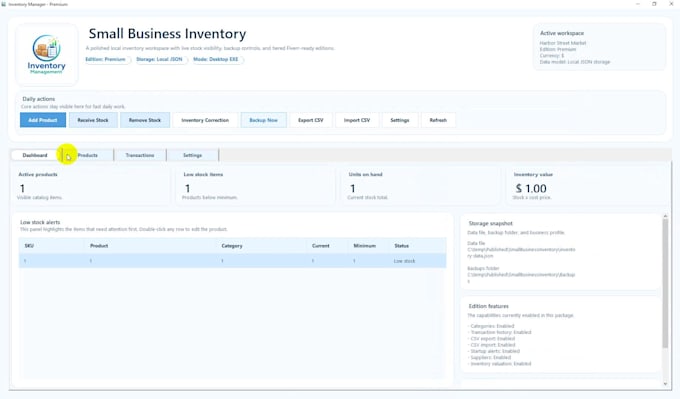This screenshot has height=399, width=680.
Task: Open Settings from Daily actions row
Action: pos(399,120)
